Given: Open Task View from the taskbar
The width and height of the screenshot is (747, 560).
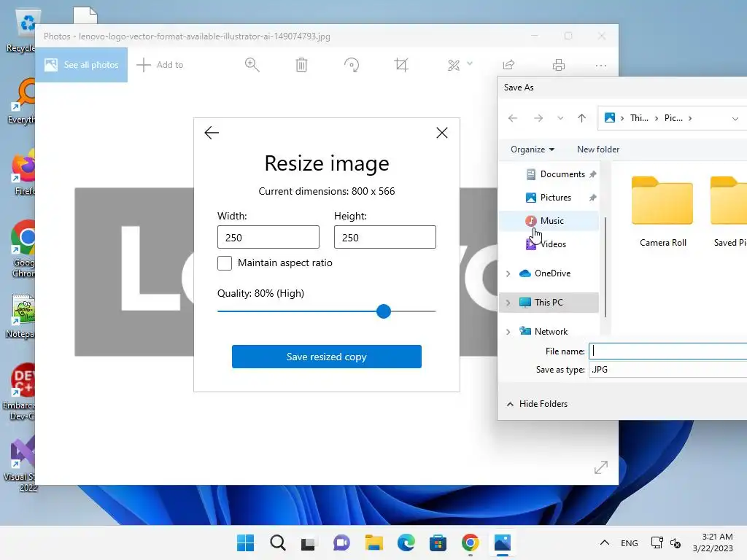Looking at the screenshot, I should click(309, 542).
